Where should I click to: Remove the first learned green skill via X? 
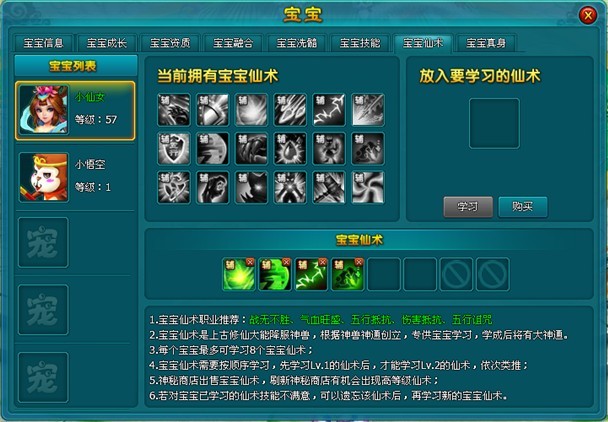(x=250, y=262)
